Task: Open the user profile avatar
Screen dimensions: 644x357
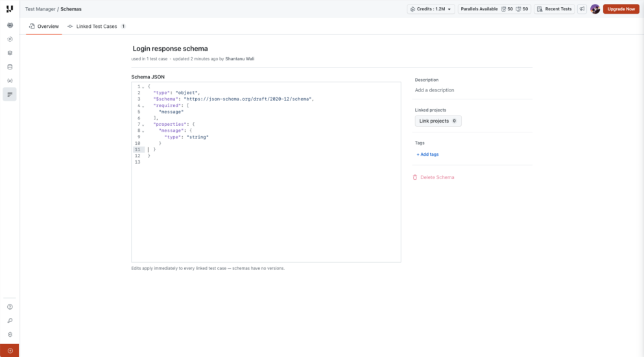Action: [595, 8]
